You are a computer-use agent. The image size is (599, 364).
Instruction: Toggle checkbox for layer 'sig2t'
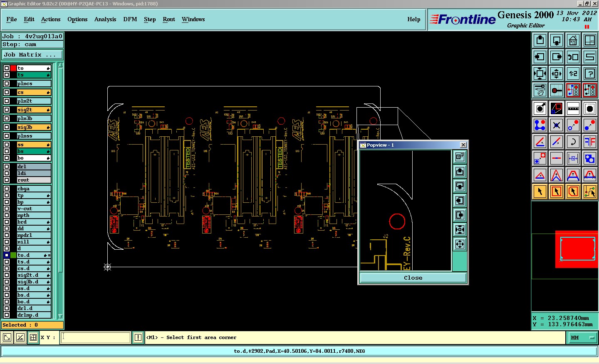pyautogui.click(x=7, y=110)
